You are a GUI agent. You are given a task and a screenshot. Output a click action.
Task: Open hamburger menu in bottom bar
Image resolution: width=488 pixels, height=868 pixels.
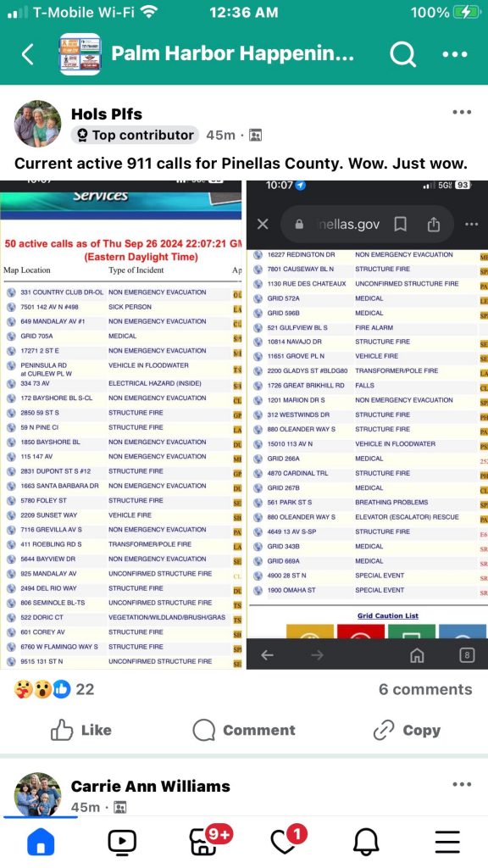447,842
